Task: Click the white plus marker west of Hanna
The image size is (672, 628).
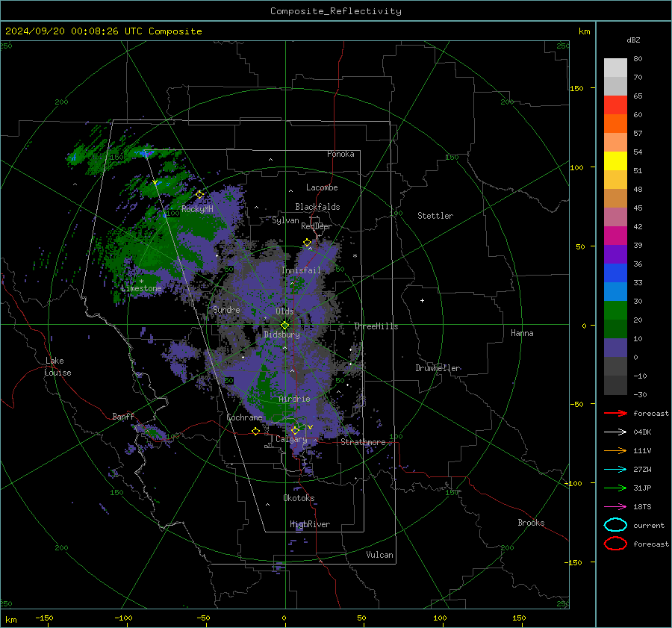Action: coord(422,300)
